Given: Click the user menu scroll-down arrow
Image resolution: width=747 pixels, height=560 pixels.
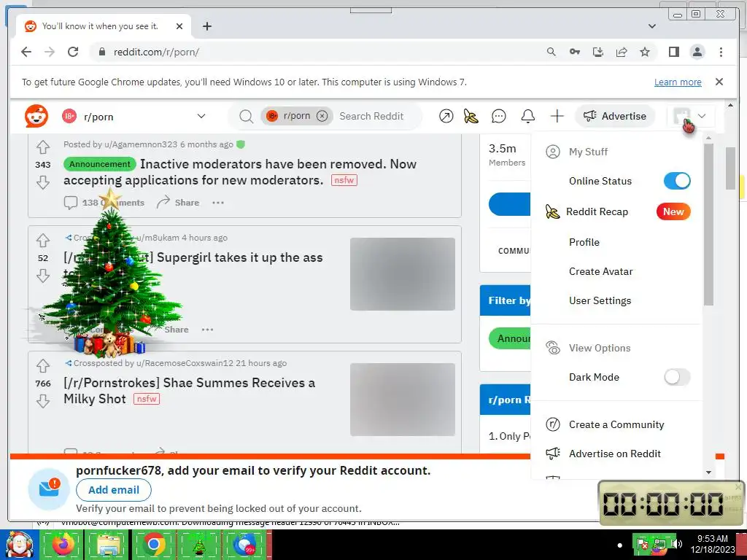Looking at the screenshot, I should [x=708, y=472].
